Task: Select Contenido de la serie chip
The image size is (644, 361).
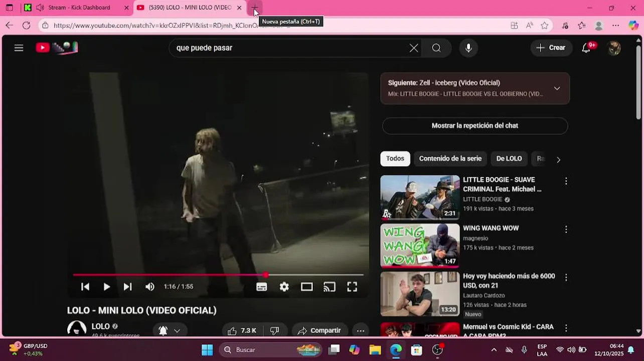Action: (450, 158)
